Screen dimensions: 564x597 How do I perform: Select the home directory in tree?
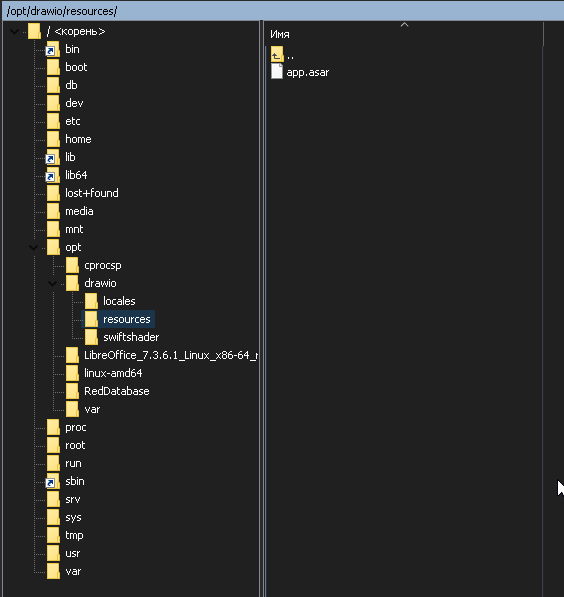(x=78, y=139)
